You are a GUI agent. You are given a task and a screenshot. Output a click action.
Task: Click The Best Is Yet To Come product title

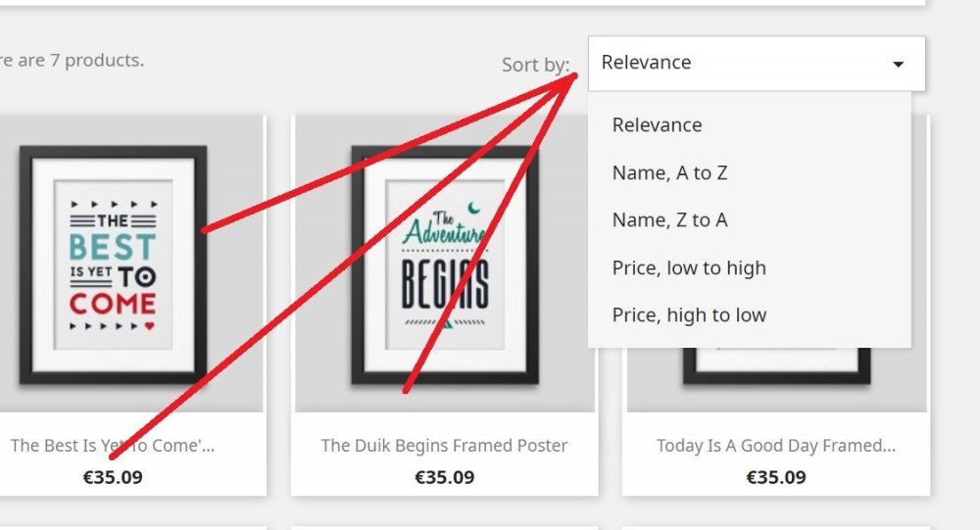click(x=112, y=446)
